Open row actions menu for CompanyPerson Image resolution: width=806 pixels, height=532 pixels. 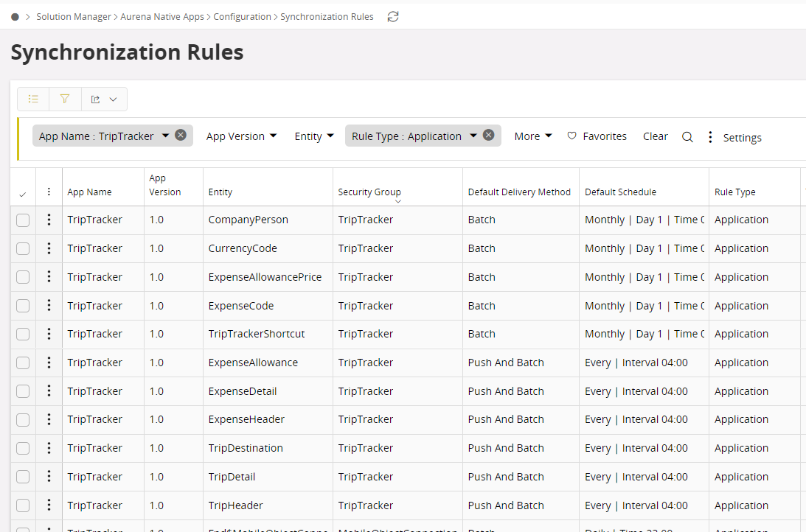click(49, 220)
